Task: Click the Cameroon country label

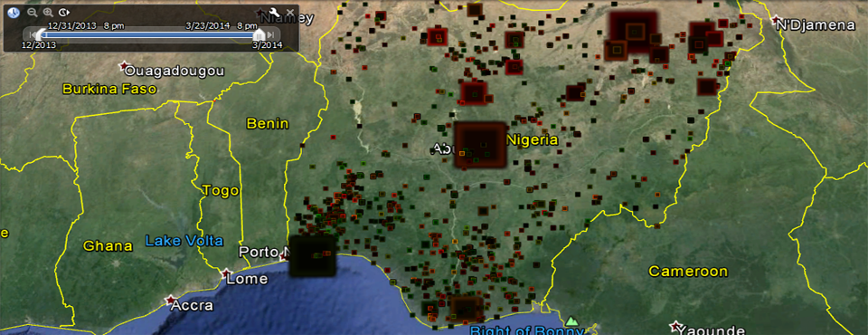Action: point(688,272)
